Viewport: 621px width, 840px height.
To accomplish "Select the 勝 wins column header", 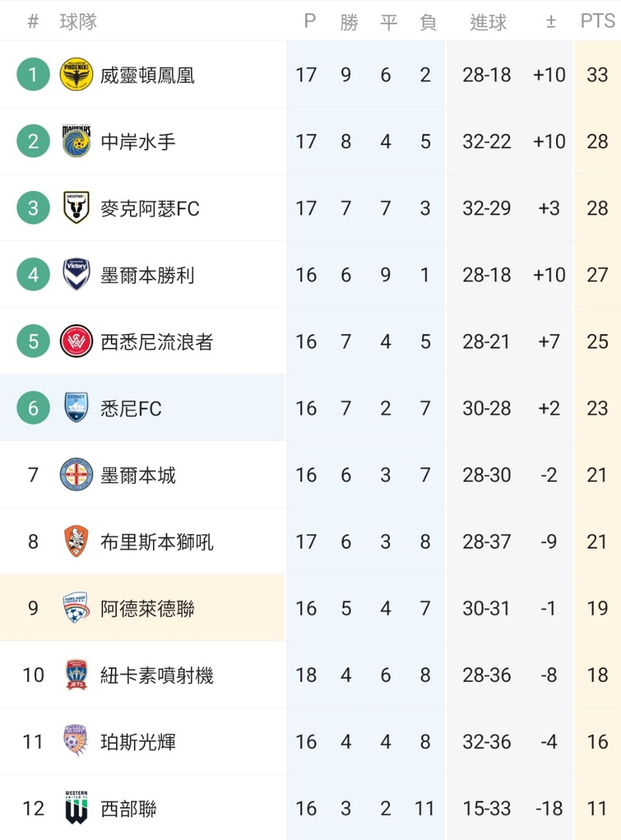I will point(349,22).
